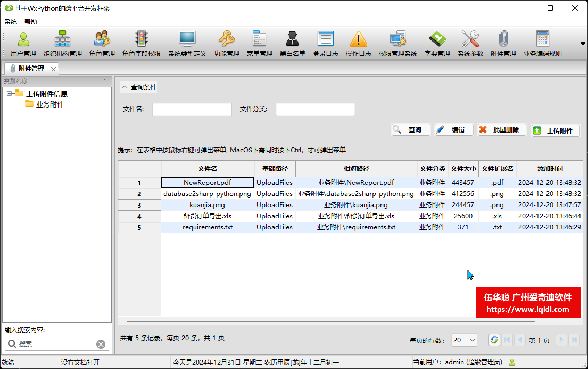Open the 帮助 menu

[31, 22]
